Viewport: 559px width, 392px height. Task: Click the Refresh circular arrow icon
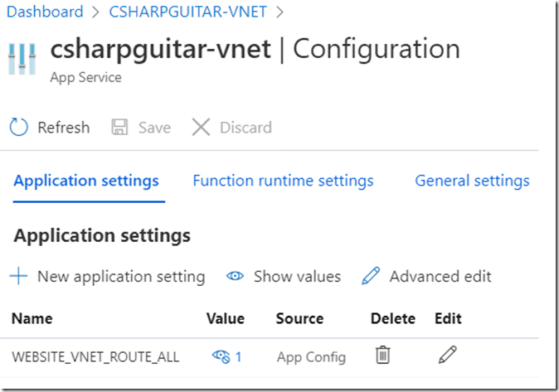[18, 127]
